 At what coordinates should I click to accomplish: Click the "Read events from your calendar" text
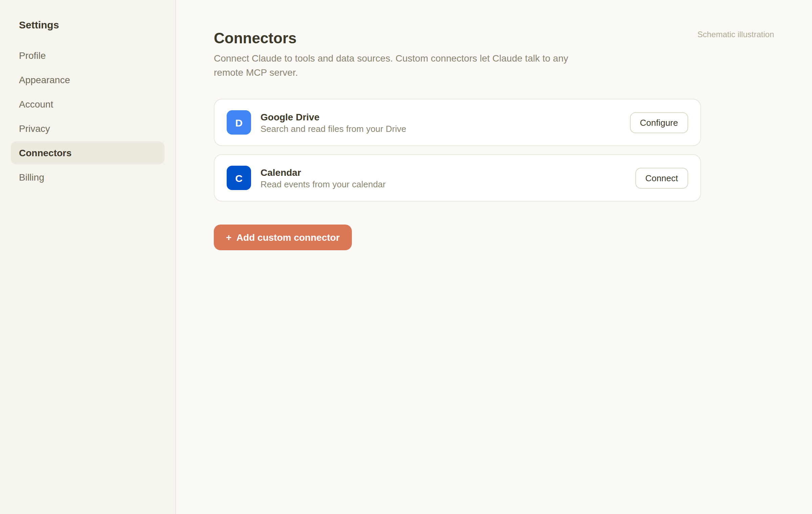(323, 184)
